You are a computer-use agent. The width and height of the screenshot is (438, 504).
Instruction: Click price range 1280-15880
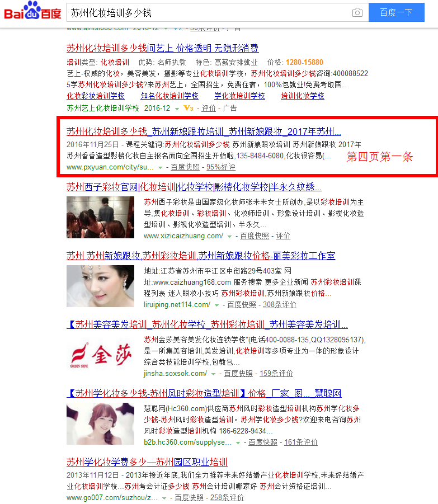click(x=304, y=62)
